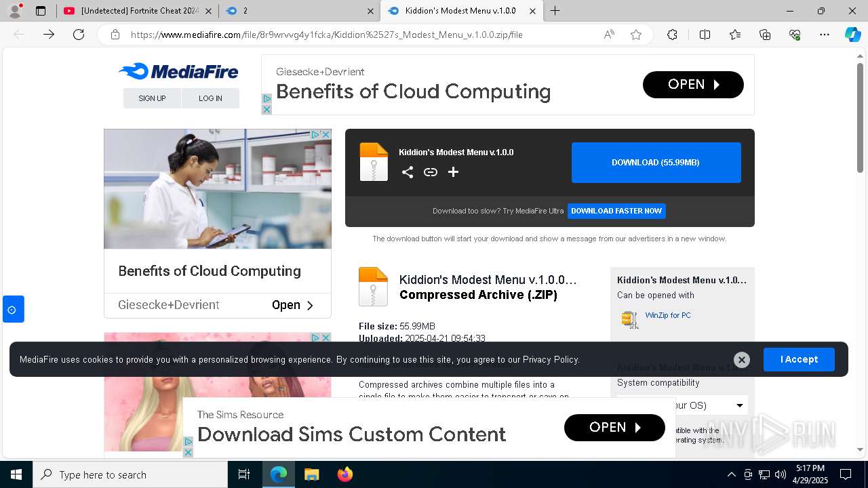Viewport: 868px width, 488px height.
Task: Click the WinZip for PC link
Action: pyautogui.click(x=668, y=315)
